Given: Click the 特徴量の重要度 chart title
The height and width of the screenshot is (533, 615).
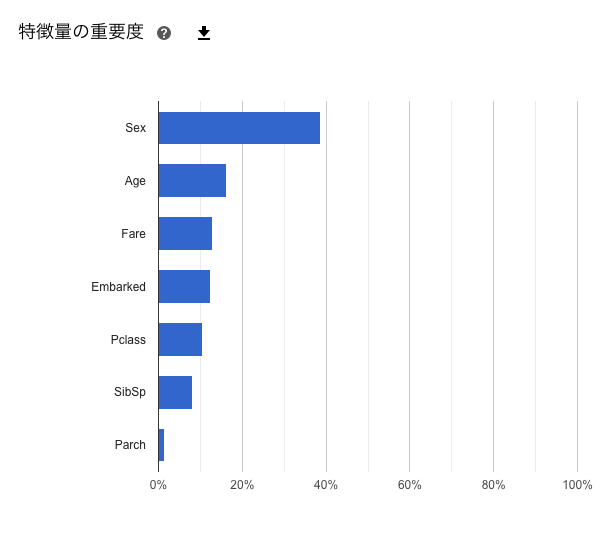Looking at the screenshot, I should click(x=81, y=32).
